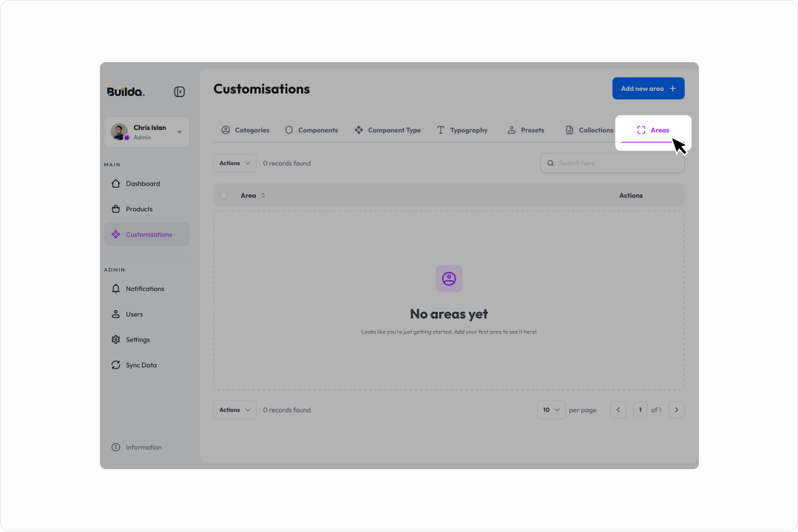Expand the Chris Islan account dropdown arrow

[x=179, y=132]
